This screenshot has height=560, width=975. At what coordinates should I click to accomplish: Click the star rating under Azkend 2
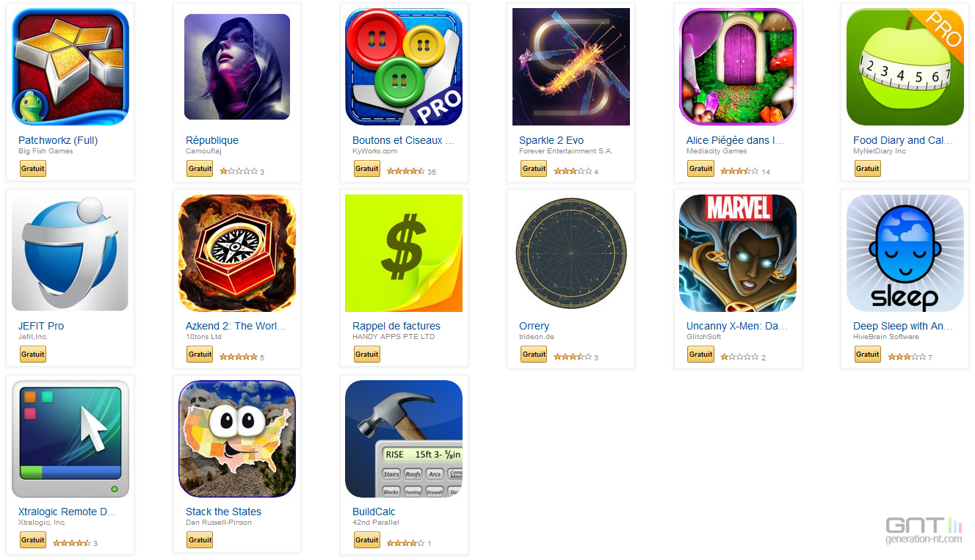click(239, 357)
